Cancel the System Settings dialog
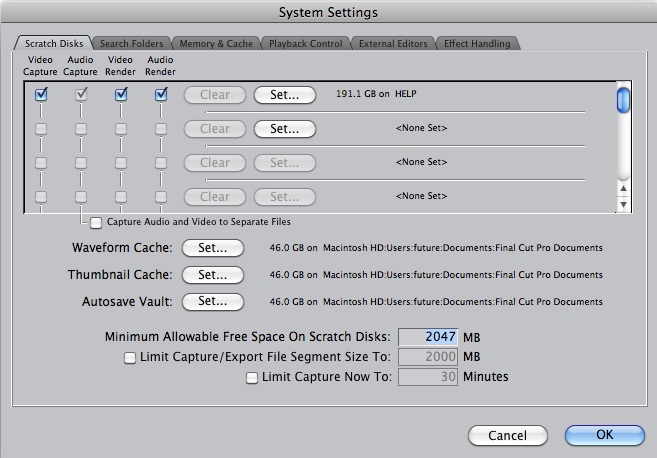The image size is (657, 458). point(508,435)
